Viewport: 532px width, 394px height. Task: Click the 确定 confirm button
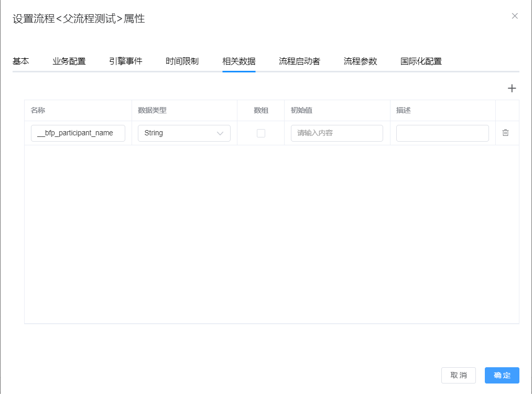502,375
